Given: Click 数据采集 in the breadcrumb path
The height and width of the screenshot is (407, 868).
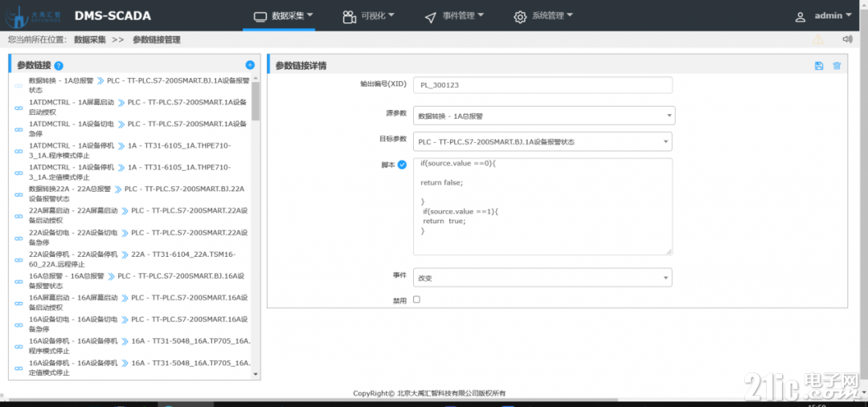Looking at the screenshot, I should tap(90, 39).
